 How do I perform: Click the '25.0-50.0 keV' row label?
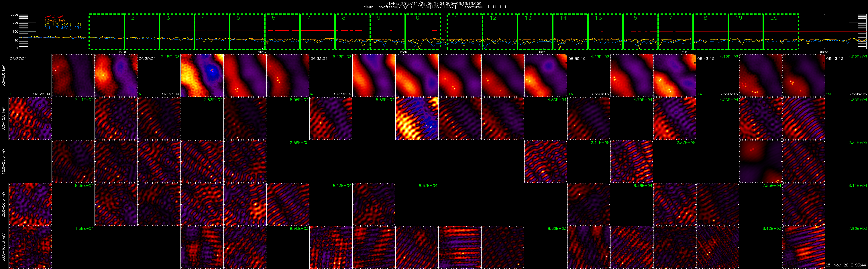[x=3, y=204]
